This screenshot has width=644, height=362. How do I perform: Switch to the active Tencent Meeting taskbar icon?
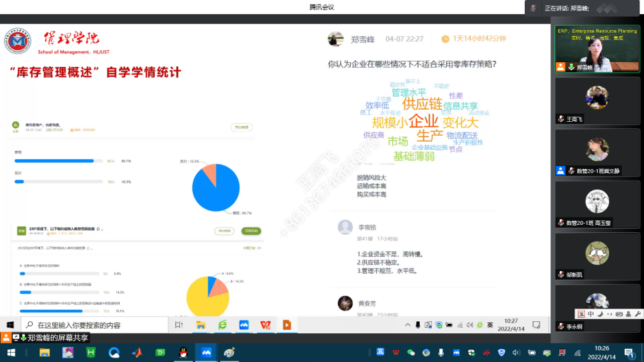tap(206, 353)
